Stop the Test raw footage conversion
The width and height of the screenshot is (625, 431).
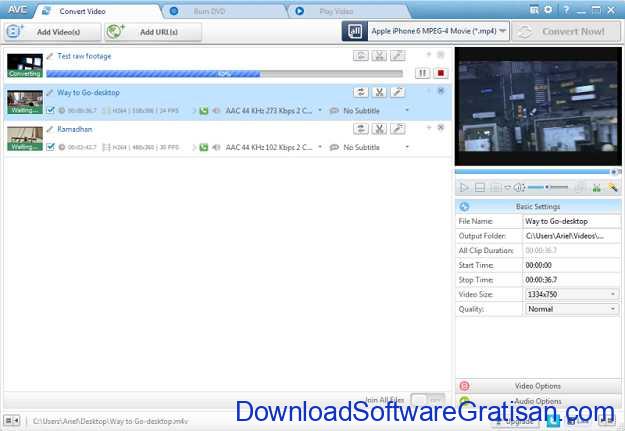440,73
